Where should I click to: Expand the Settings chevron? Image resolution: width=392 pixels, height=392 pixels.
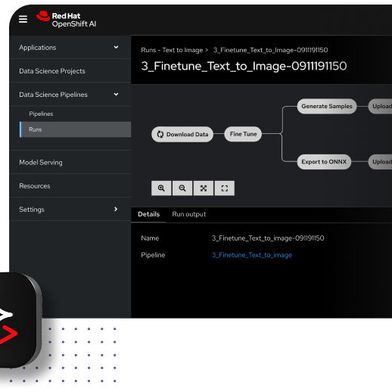[116, 209]
